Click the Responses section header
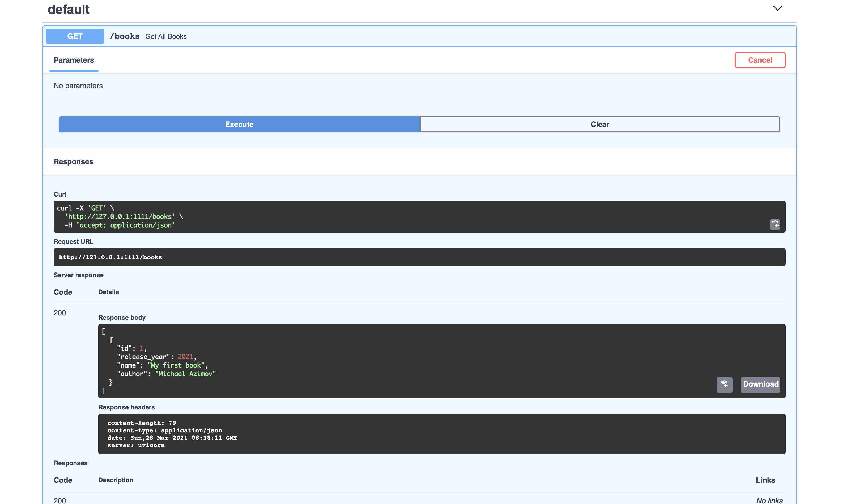This screenshot has width=850, height=504. tap(73, 162)
